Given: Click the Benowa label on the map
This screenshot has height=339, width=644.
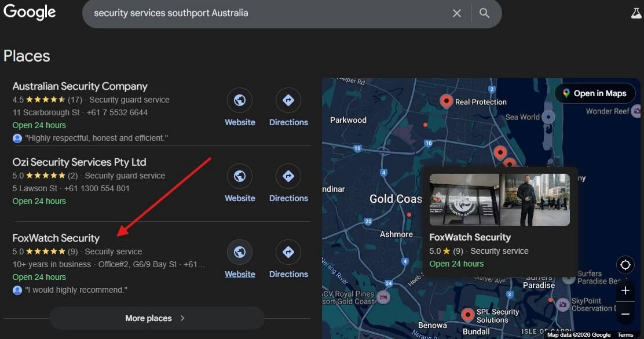Looking at the screenshot, I should pyautogui.click(x=433, y=325).
